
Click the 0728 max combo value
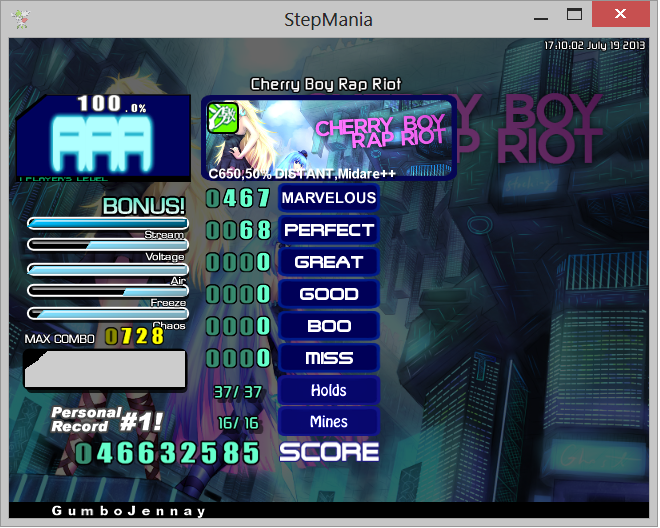click(134, 336)
